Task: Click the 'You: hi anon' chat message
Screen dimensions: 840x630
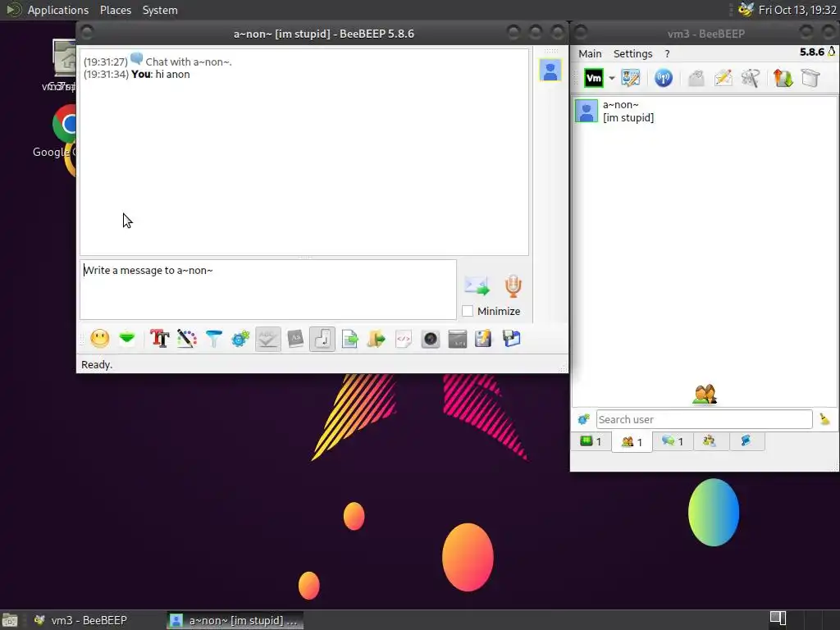Action: pyautogui.click(x=160, y=75)
